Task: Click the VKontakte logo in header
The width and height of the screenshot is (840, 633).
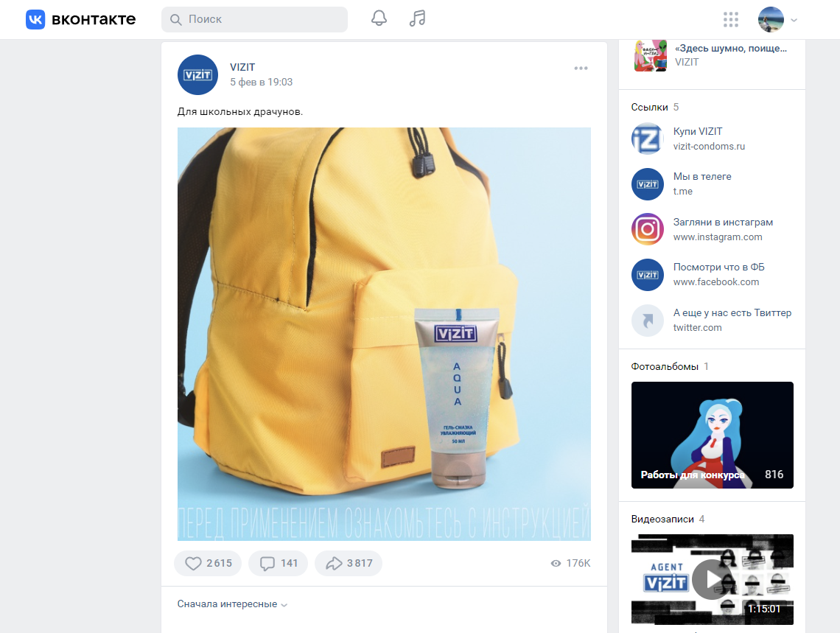Action: point(81,19)
